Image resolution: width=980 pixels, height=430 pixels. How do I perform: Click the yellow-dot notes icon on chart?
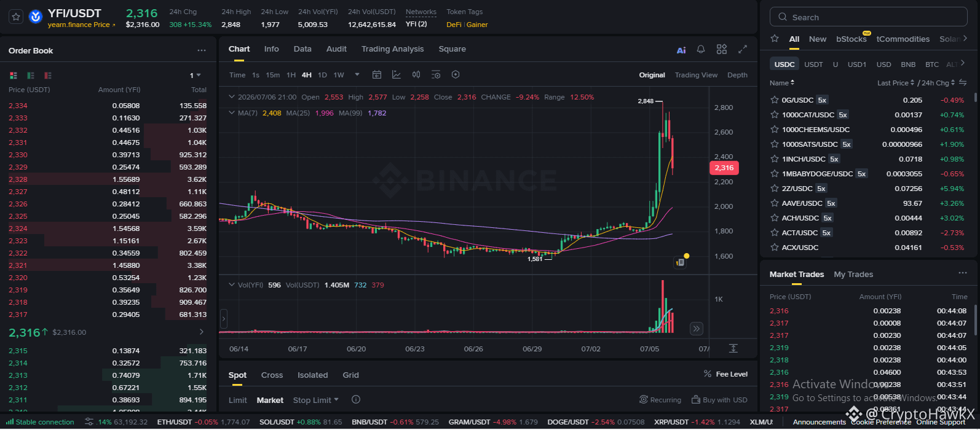[681, 262]
